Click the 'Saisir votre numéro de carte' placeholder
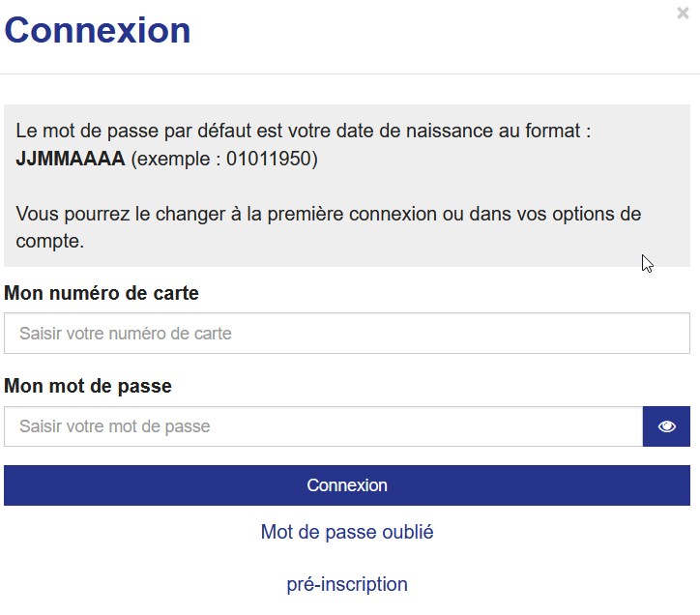This screenshot has width=700, height=615. tap(126, 334)
